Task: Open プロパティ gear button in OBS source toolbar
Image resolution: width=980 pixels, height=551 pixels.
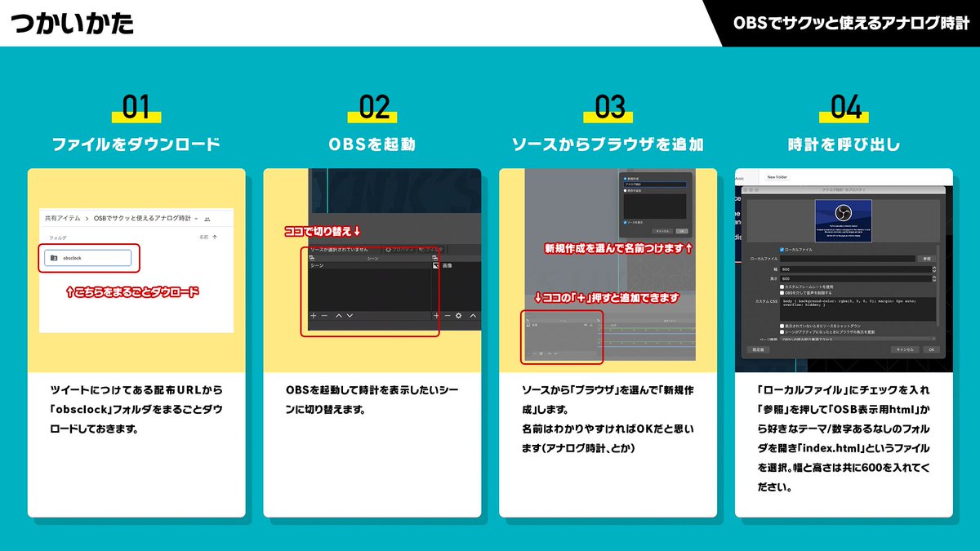Action: [399, 250]
